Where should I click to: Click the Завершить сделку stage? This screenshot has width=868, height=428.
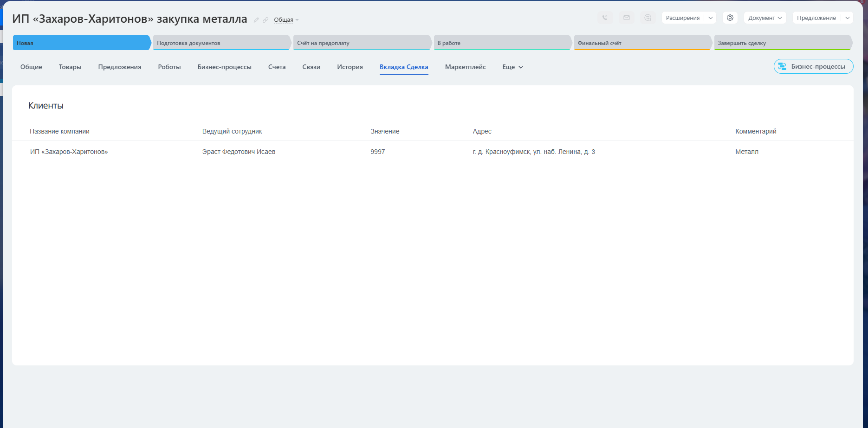(782, 43)
